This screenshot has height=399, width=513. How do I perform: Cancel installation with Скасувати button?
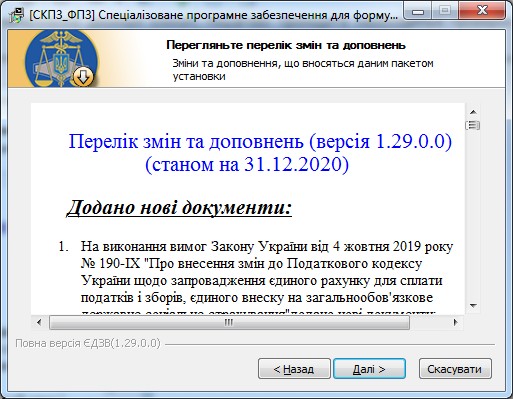tap(455, 369)
